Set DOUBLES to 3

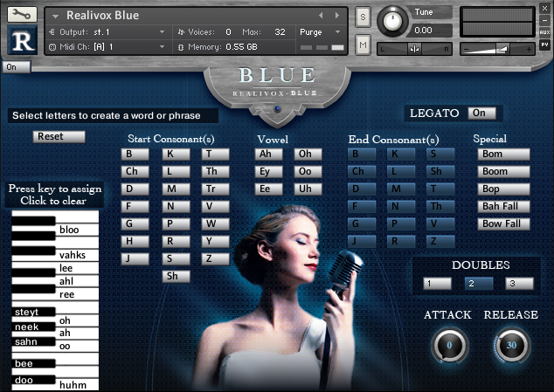click(x=519, y=284)
